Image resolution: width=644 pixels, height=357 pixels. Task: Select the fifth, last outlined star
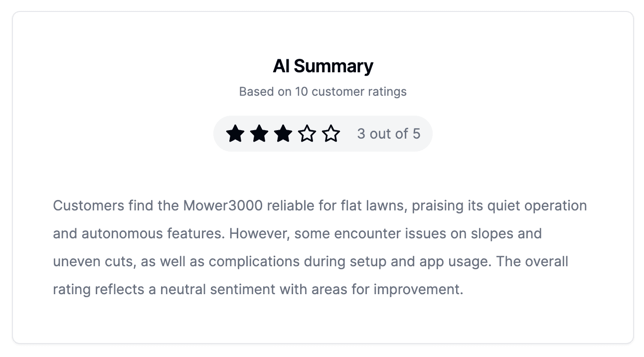click(331, 134)
